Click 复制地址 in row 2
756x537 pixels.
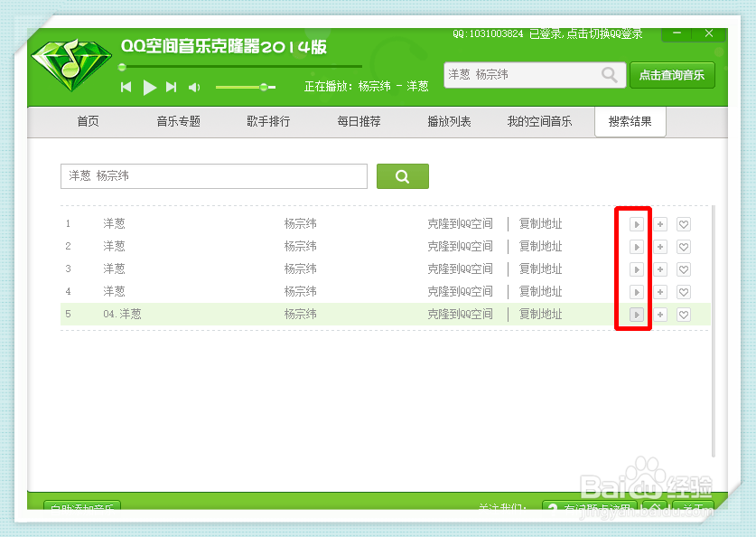[540, 247]
